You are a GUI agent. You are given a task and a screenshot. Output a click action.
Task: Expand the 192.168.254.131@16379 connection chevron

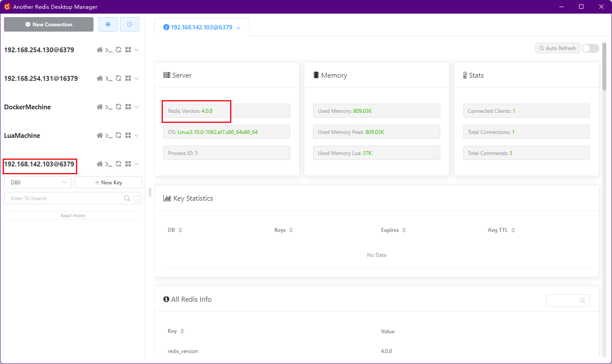(x=137, y=79)
